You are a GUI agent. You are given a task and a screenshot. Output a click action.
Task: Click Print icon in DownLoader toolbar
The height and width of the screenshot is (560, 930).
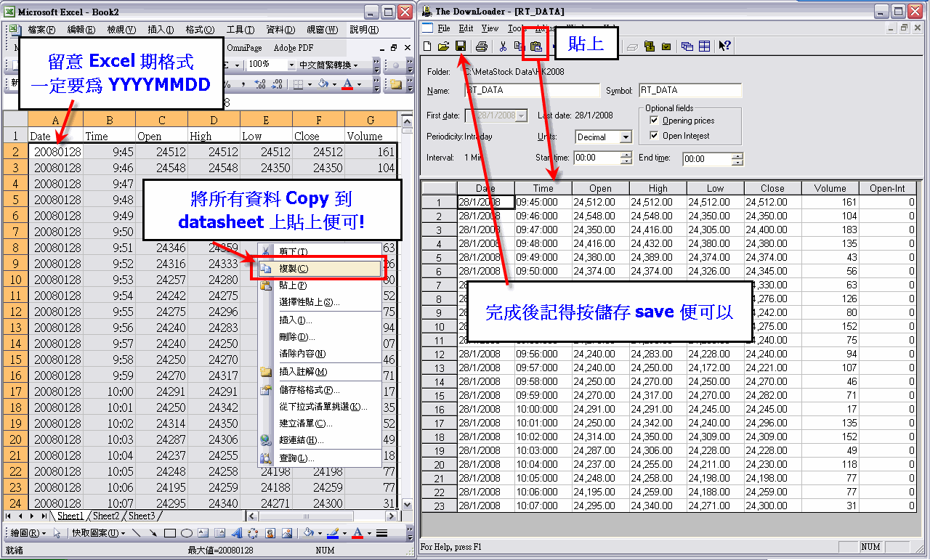coord(481,46)
